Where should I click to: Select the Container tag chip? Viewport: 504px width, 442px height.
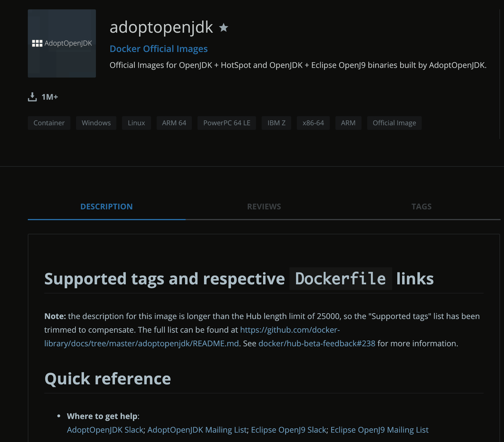click(49, 123)
